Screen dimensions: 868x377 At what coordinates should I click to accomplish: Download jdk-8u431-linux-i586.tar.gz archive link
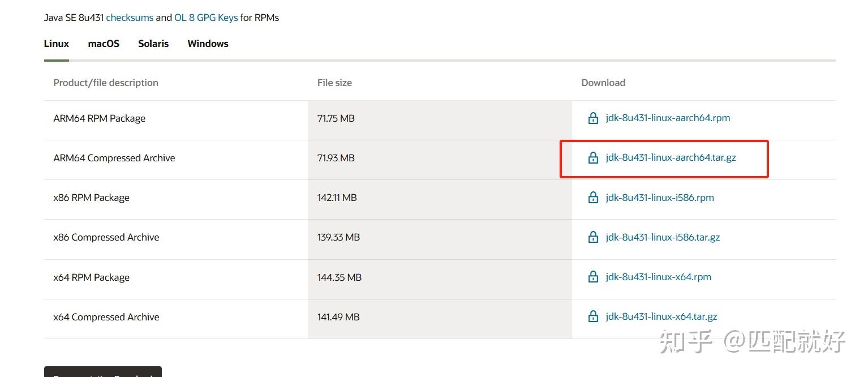pos(663,237)
